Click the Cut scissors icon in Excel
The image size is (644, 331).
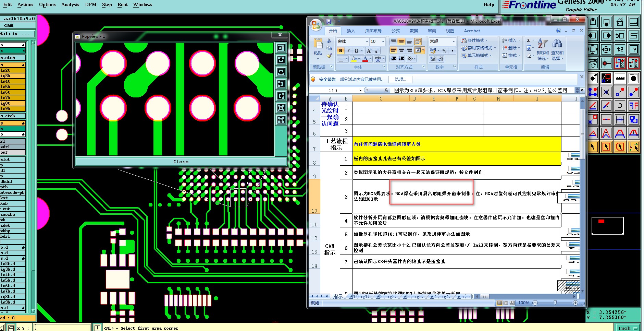click(x=329, y=41)
